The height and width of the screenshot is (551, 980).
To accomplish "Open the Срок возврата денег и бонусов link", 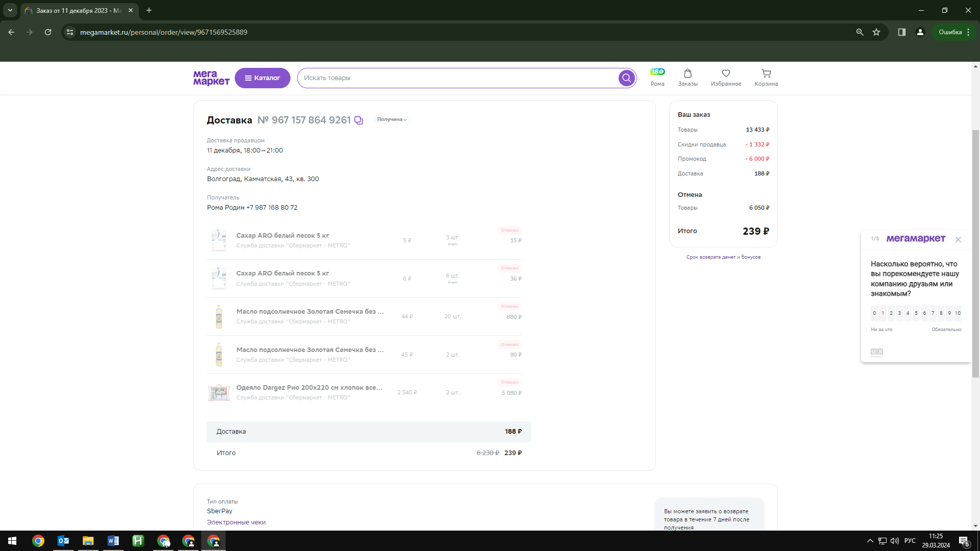I will click(723, 257).
